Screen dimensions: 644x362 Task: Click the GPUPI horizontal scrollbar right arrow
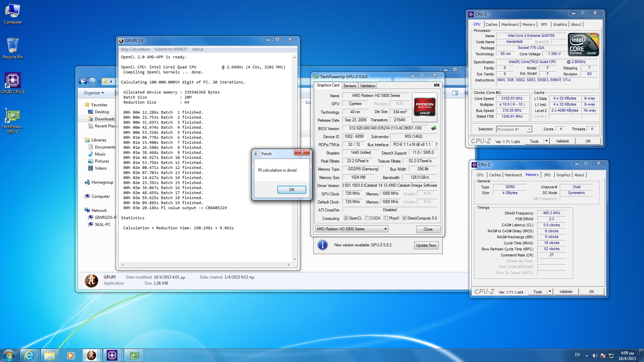point(289,265)
